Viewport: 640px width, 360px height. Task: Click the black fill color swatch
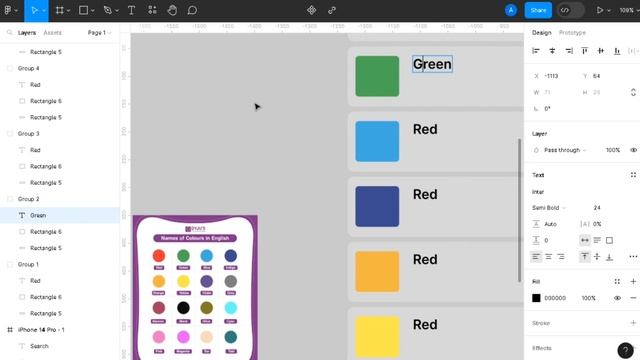click(x=536, y=298)
